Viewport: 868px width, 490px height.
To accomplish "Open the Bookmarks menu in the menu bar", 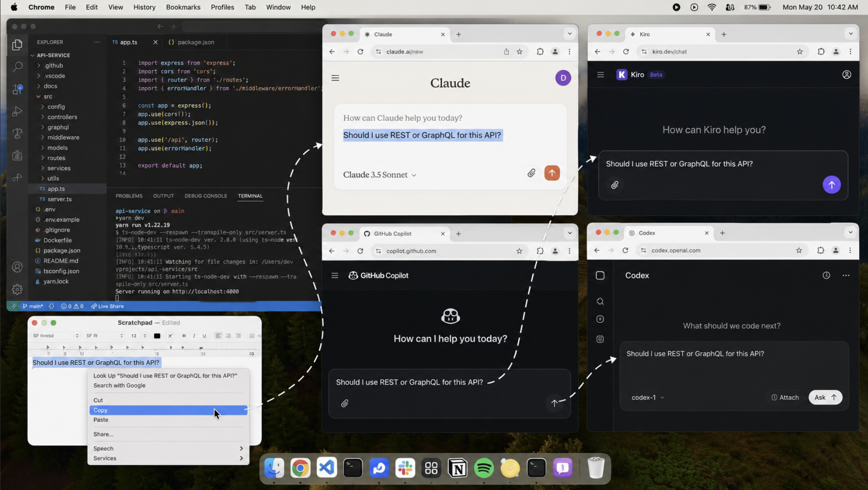I will pyautogui.click(x=183, y=7).
